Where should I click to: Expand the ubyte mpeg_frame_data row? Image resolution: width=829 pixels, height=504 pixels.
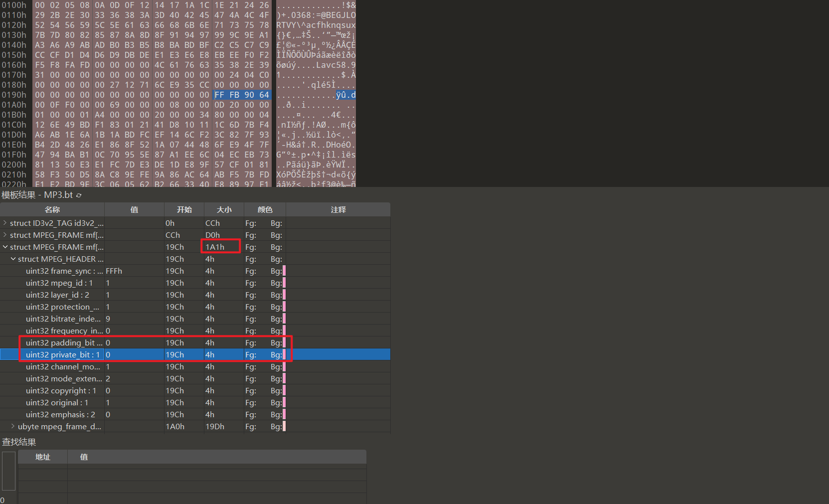click(x=13, y=426)
